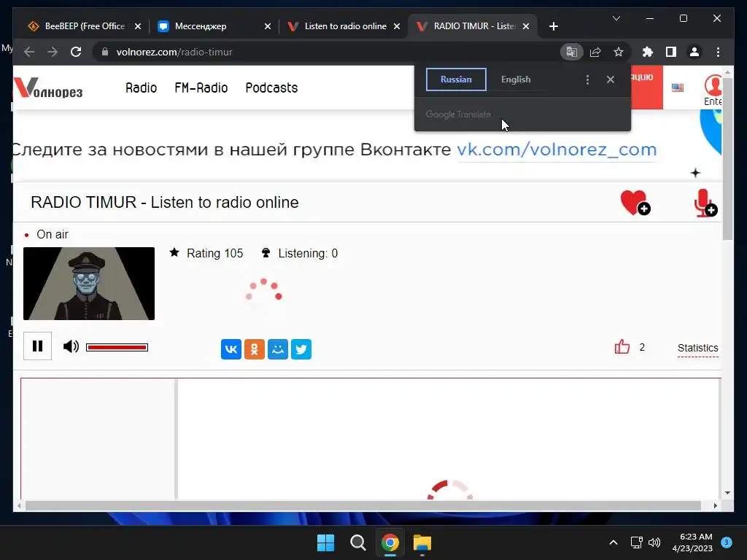
Task: Open the taskbar volume icon
Action: coord(654,542)
